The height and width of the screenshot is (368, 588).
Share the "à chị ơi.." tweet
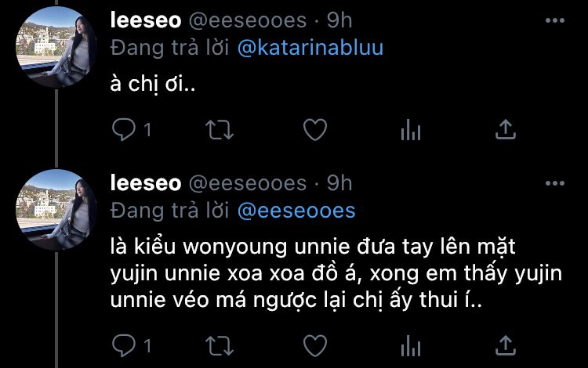506,129
